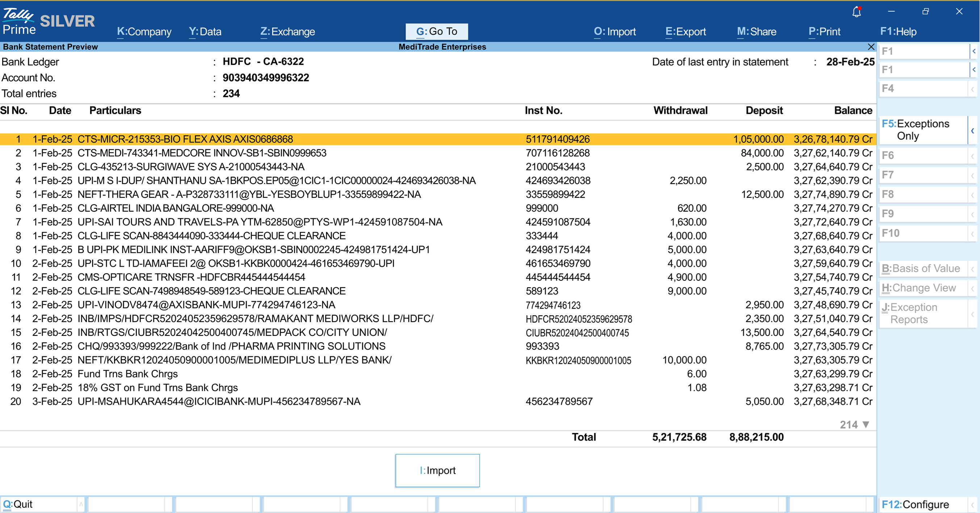Viewport: 980px width, 513px height.
Task: Open the Z:Exchange menu
Action: (x=287, y=32)
